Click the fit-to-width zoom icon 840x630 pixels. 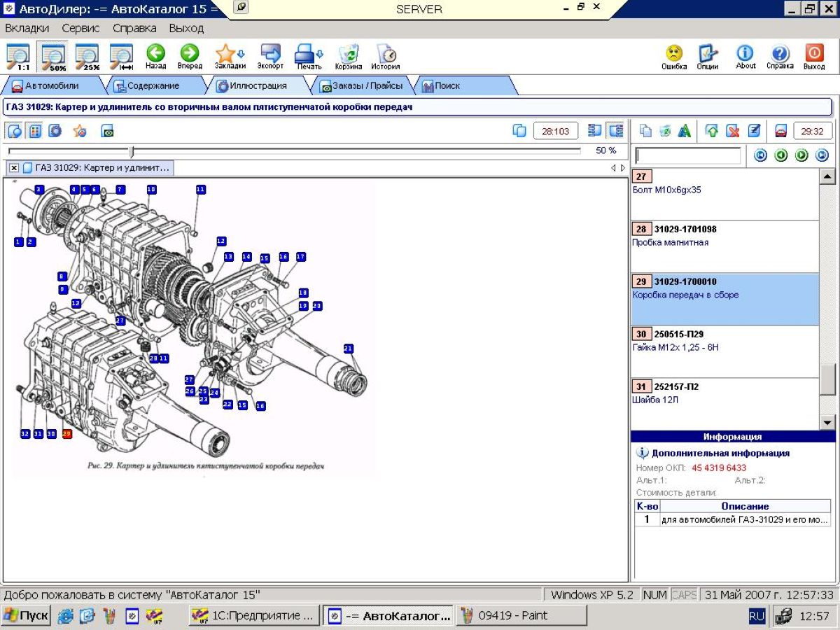point(122,56)
